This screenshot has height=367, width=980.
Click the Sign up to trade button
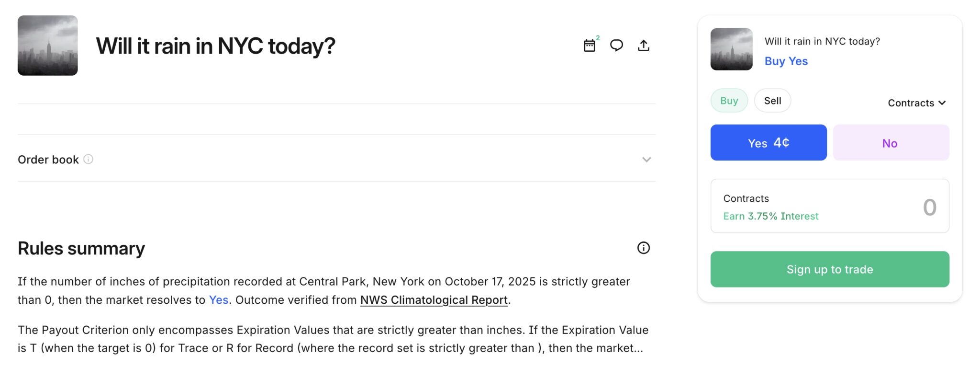pyautogui.click(x=830, y=269)
